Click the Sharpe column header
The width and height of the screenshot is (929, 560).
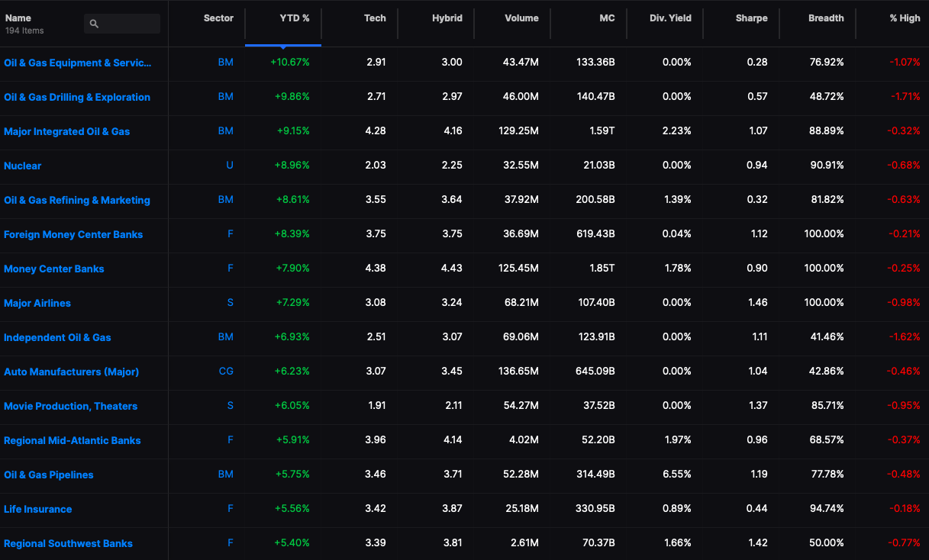pos(752,18)
